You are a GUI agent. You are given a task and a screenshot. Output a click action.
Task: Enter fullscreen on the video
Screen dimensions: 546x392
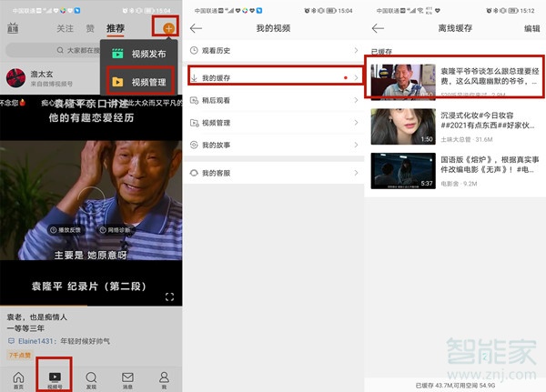[x=169, y=297]
